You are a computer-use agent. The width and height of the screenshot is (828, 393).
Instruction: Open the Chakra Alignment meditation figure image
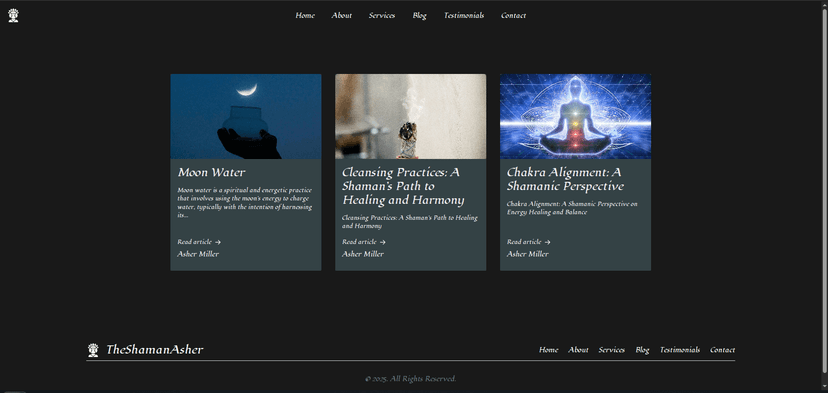[575, 116]
